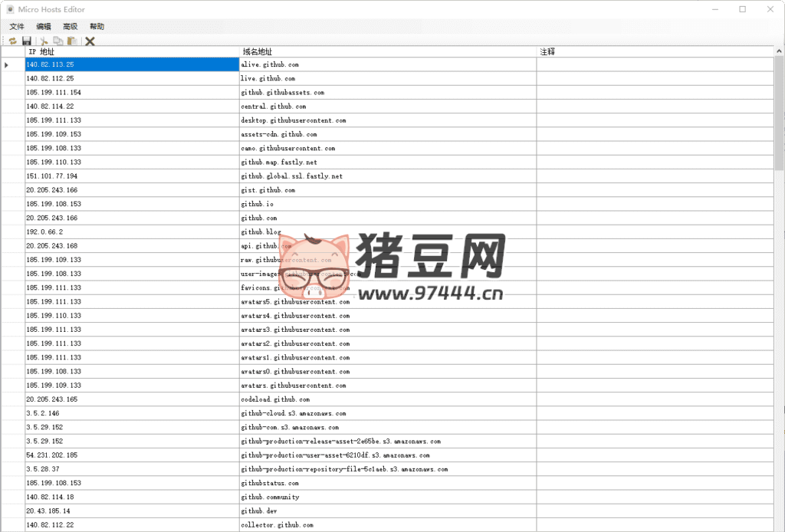
Task: Open the 高级 menu
Action: 70,27
